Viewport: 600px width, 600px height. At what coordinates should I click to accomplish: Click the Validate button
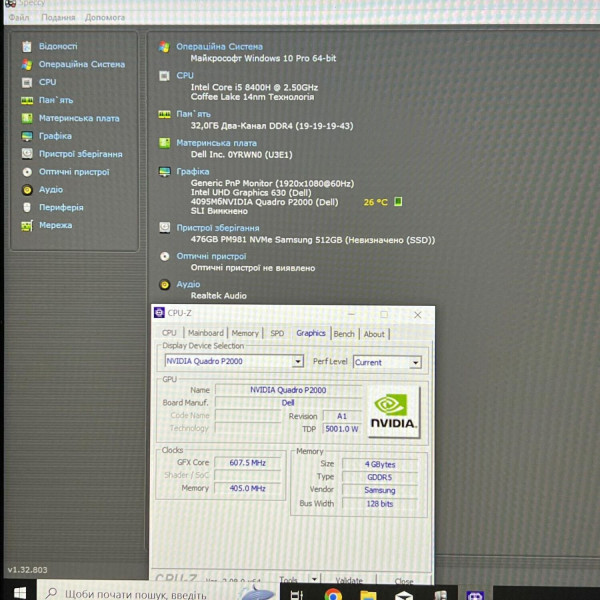pyautogui.click(x=349, y=581)
